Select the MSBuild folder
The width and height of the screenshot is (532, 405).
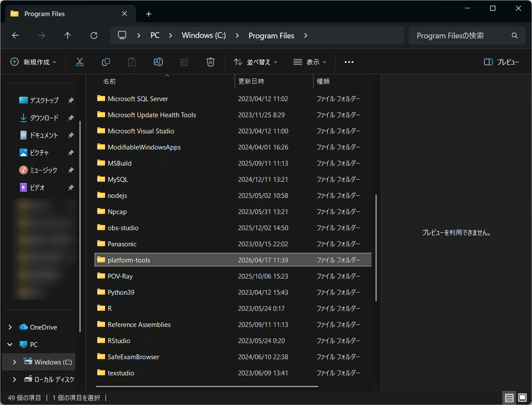point(233,163)
